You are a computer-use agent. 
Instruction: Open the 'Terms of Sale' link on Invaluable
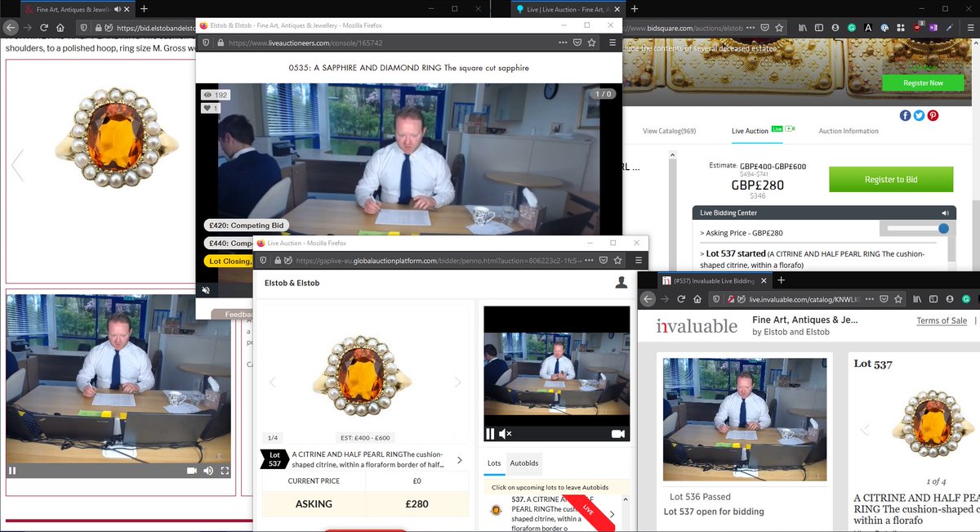point(941,320)
